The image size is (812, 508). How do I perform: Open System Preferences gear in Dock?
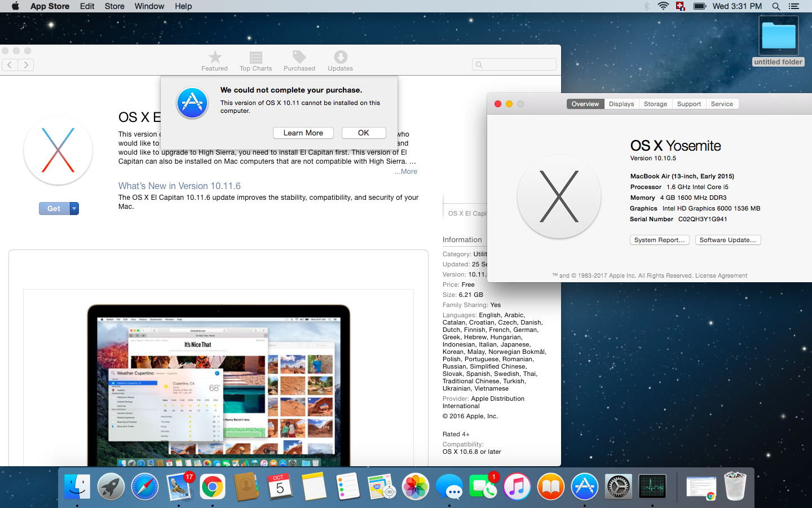pos(619,487)
